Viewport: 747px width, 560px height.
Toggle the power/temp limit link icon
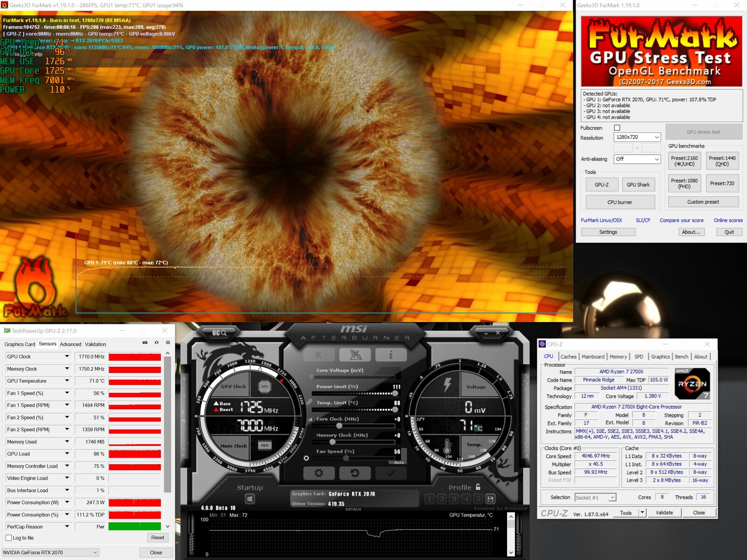(x=309, y=401)
